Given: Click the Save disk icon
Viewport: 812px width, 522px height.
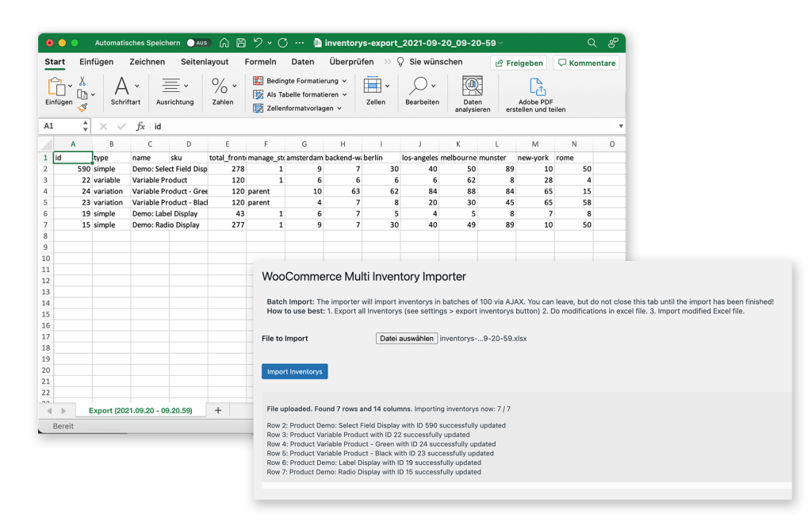Looking at the screenshot, I should click(x=241, y=43).
